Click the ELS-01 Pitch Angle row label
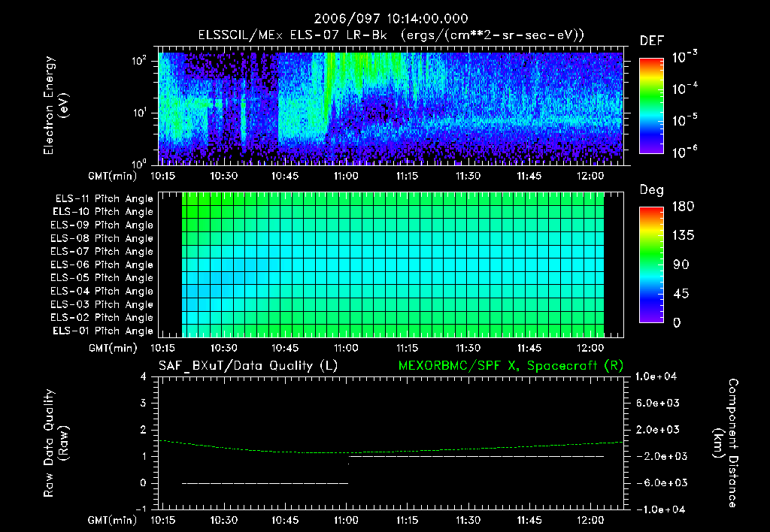770x532 pixels. tap(102, 331)
